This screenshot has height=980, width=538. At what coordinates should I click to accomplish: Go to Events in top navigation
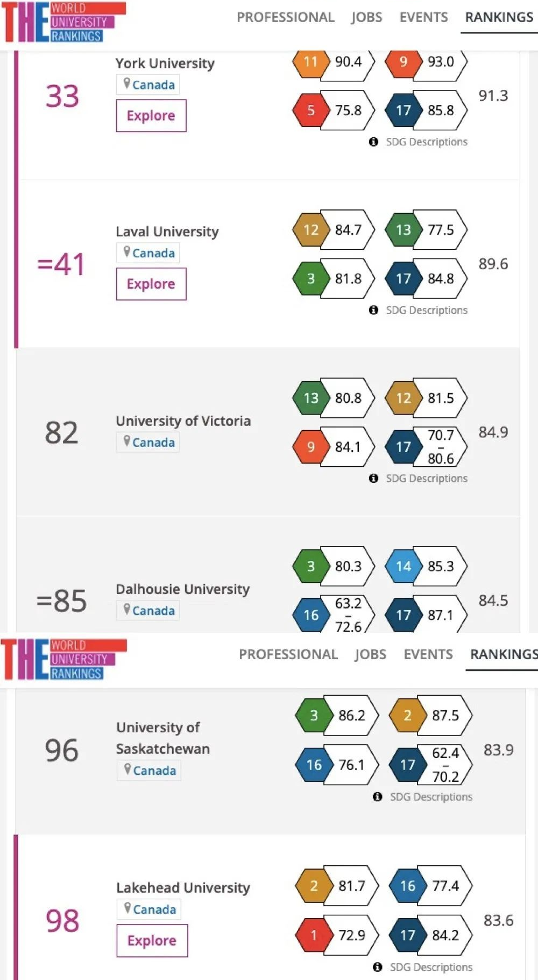pos(423,17)
